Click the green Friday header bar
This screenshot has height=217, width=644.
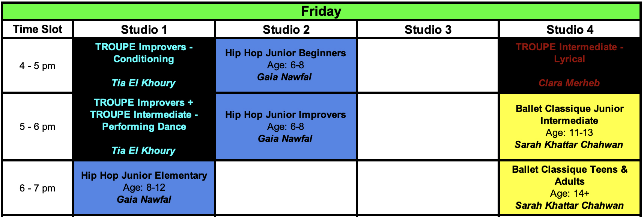[x=321, y=11]
